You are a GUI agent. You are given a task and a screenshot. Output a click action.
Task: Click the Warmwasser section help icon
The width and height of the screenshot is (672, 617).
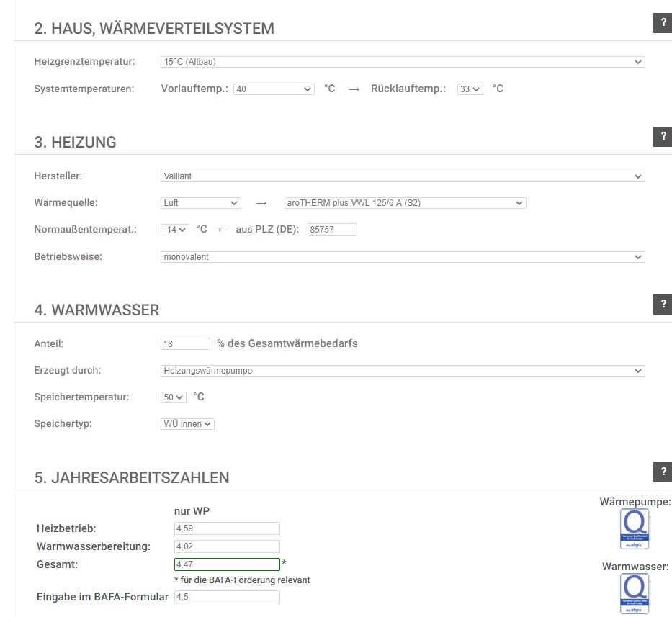tap(663, 305)
